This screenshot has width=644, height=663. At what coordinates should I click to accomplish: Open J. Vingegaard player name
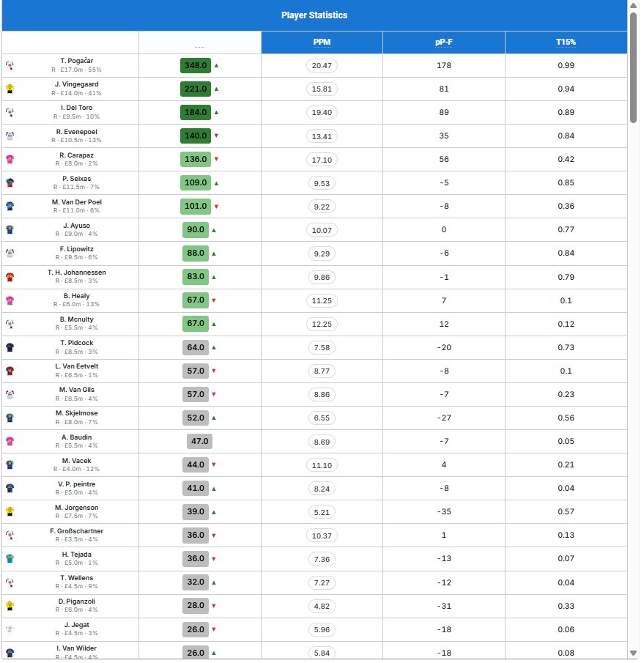76,84
